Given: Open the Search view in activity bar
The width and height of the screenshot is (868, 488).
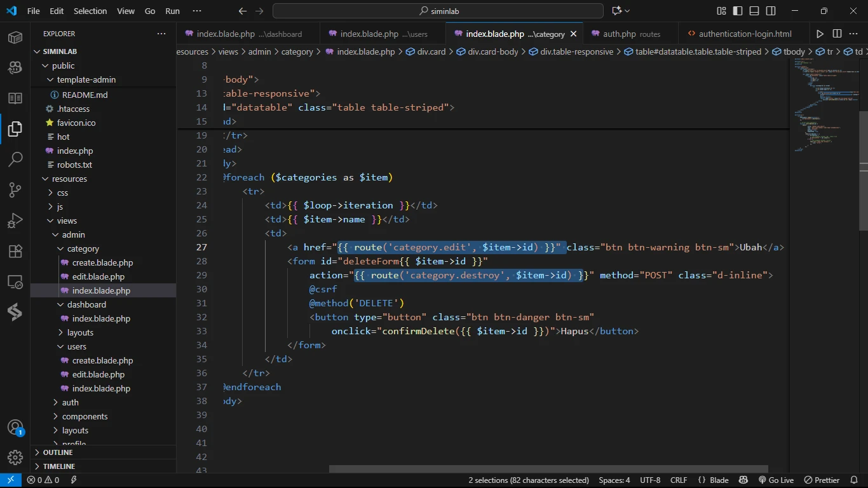Looking at the screenshot, I should (x=15, y=159).
